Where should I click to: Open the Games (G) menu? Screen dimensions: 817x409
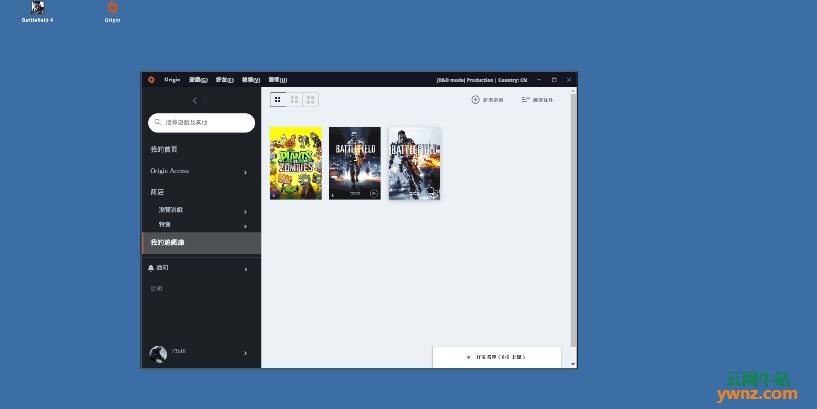pyautogui.click(x=198, y=80)
